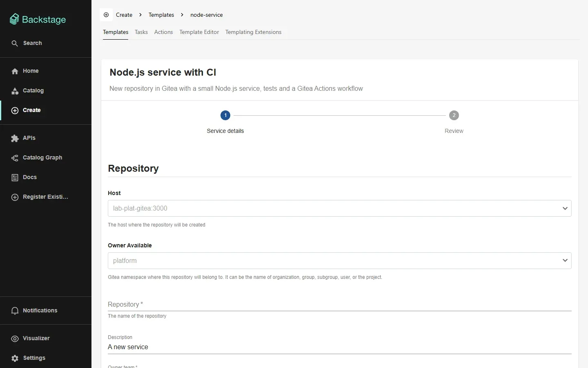This screenshot has height=368, width=588.
Task: Click the Notifications bell icon
Action: (15, 311)
